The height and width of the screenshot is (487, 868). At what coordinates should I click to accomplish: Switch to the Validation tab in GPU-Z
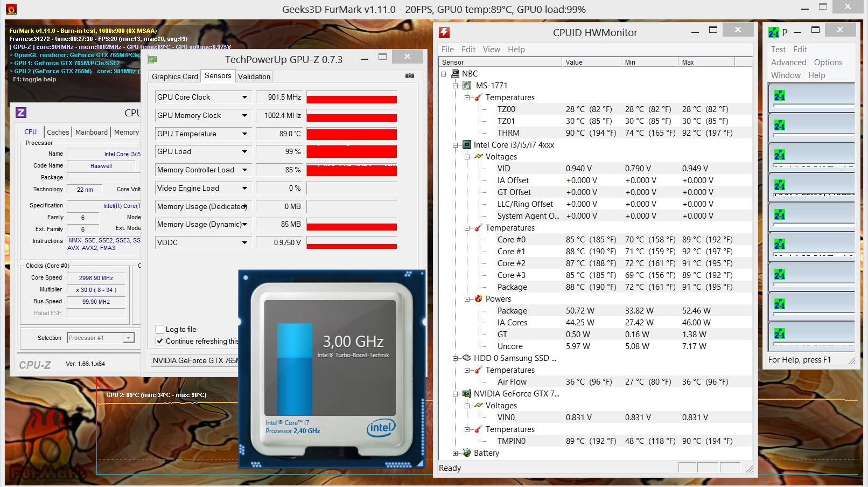tap(254, 76)
